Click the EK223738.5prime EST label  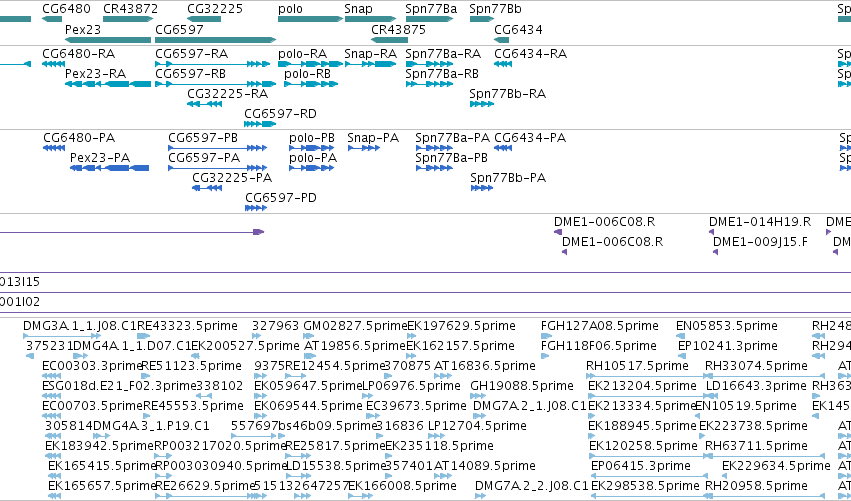[753, 426]
